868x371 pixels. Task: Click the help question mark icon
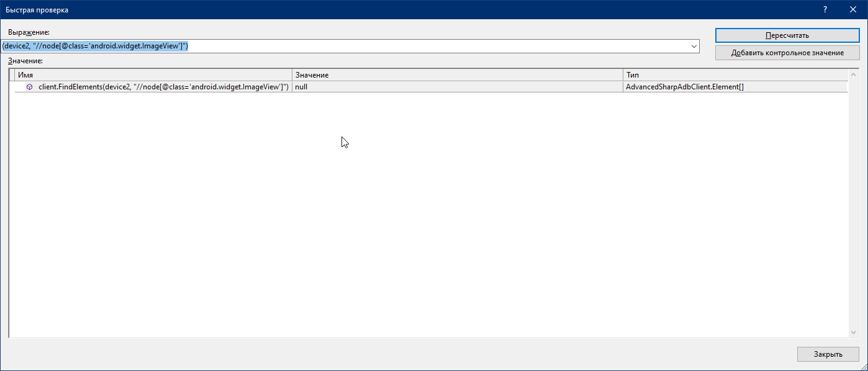[825, 9]
